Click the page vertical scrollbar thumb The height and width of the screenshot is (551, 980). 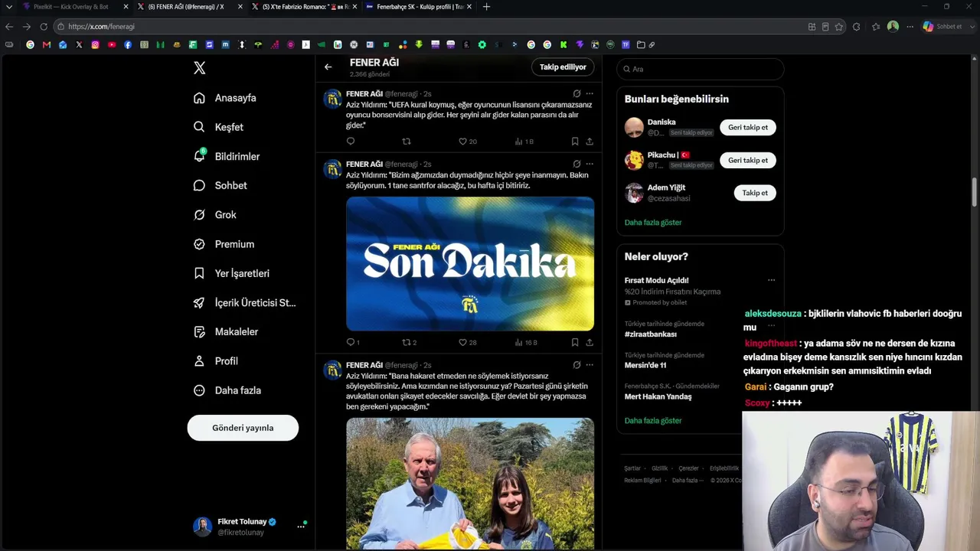click(x=975, y=191)
